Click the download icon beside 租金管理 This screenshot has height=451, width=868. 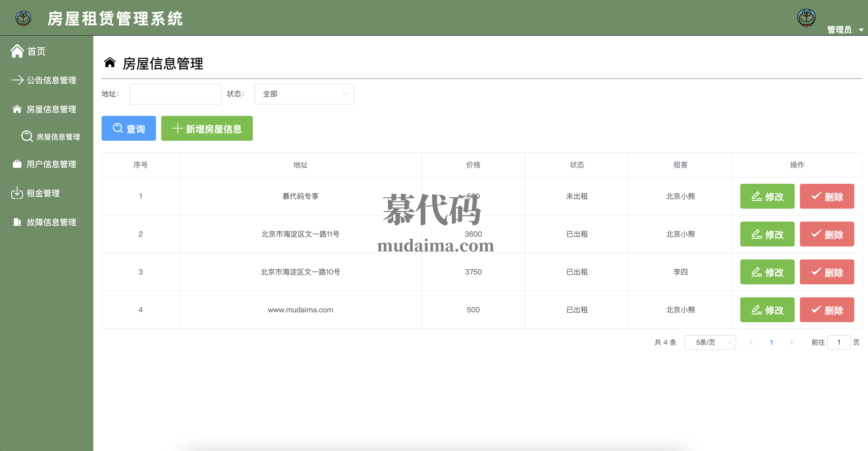pos(17,193)
